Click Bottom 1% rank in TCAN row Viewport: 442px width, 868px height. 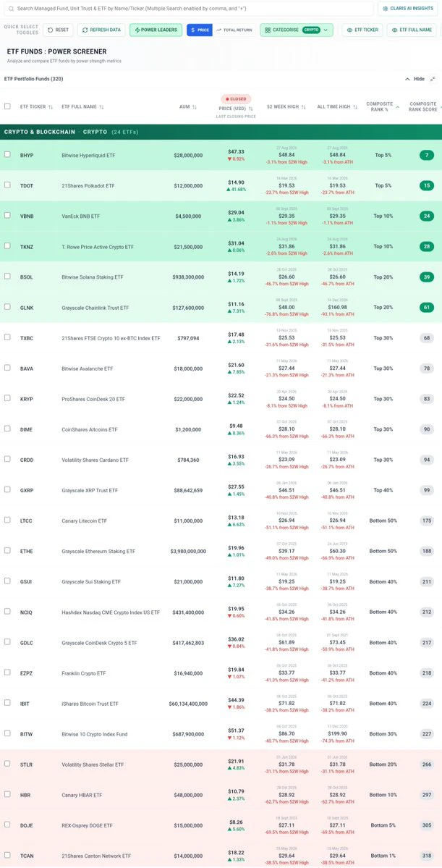tap(382, 856)
